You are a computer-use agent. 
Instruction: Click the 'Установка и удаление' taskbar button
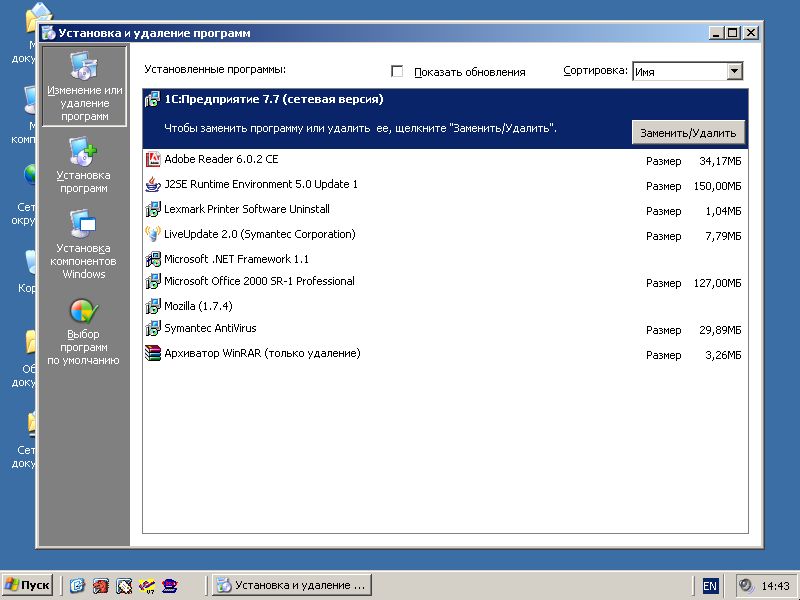(292, 585)
